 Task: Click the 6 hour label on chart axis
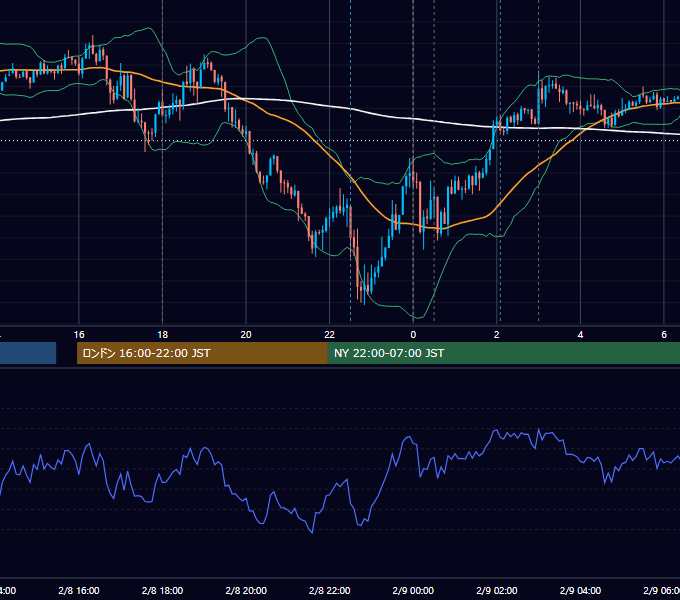[x=664, y=335]
